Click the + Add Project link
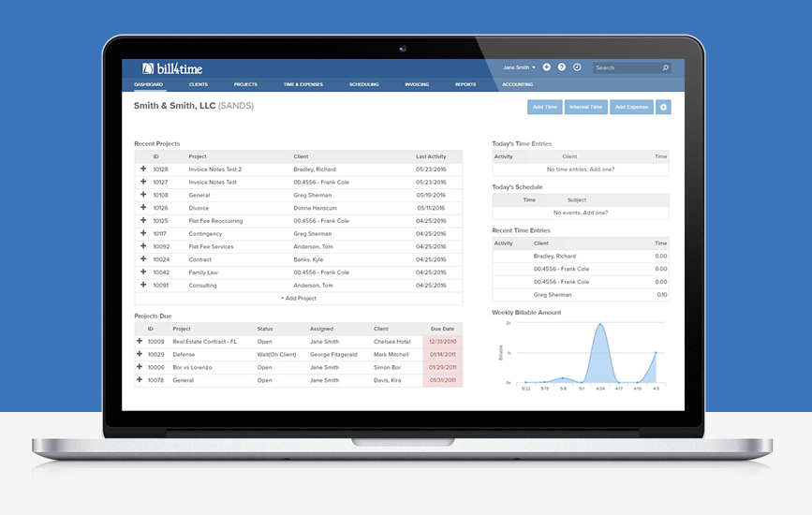Viewport: 812px width, 515px height. click(298, 298)
